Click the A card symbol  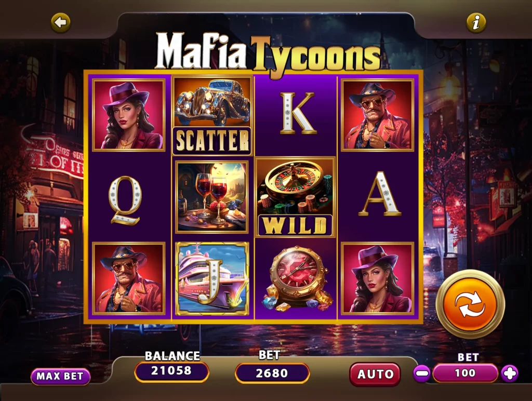(x=380, y=194)
